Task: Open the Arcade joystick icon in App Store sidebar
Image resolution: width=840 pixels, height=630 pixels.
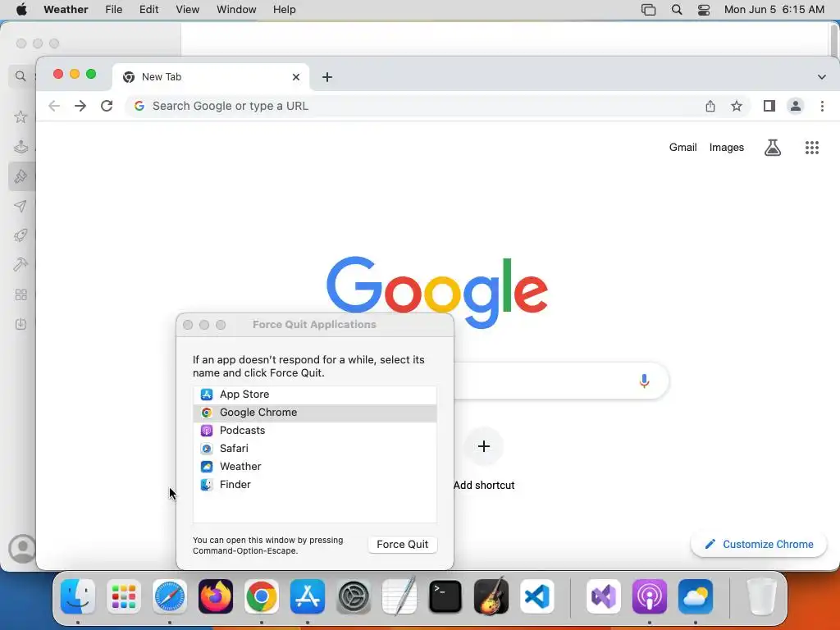Action: click(x=21, y=146)
